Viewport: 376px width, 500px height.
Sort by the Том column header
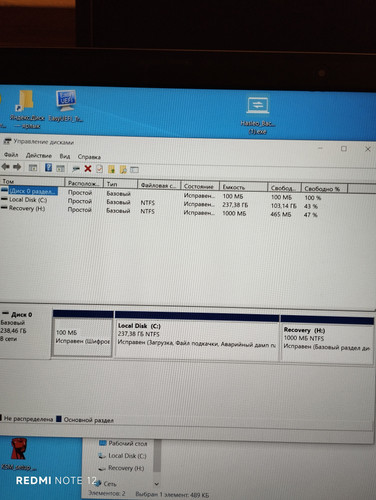click(x=32, y=181)
